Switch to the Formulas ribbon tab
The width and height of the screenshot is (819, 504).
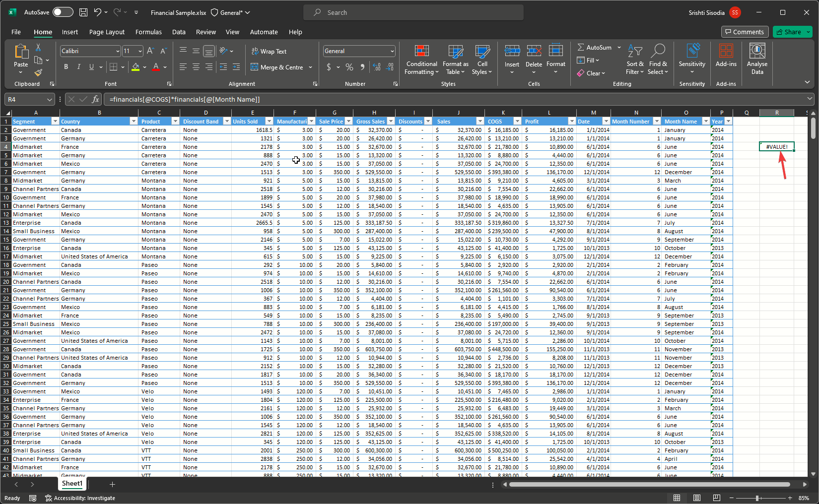click(148, 32)
